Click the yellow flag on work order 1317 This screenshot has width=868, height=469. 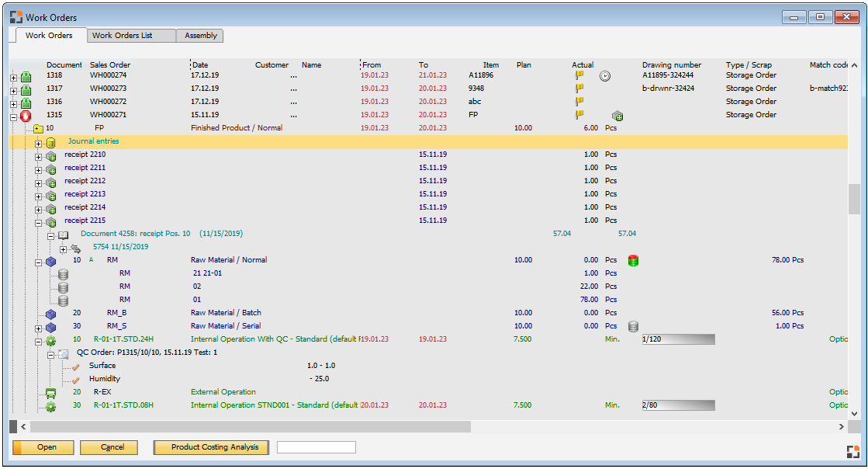click(578, 89)
